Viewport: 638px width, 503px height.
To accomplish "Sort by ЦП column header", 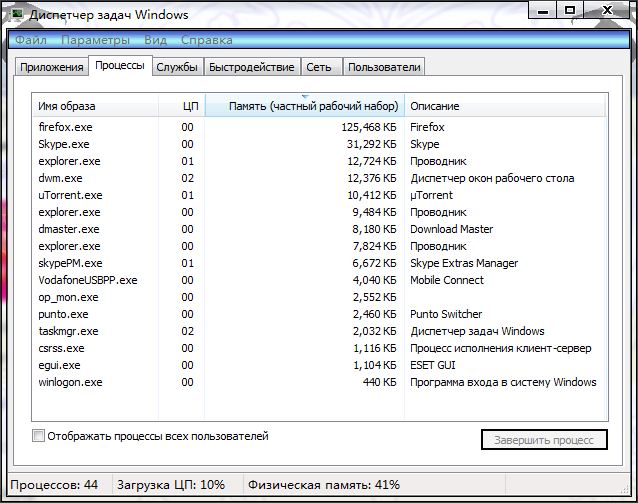I will point(182,106).
